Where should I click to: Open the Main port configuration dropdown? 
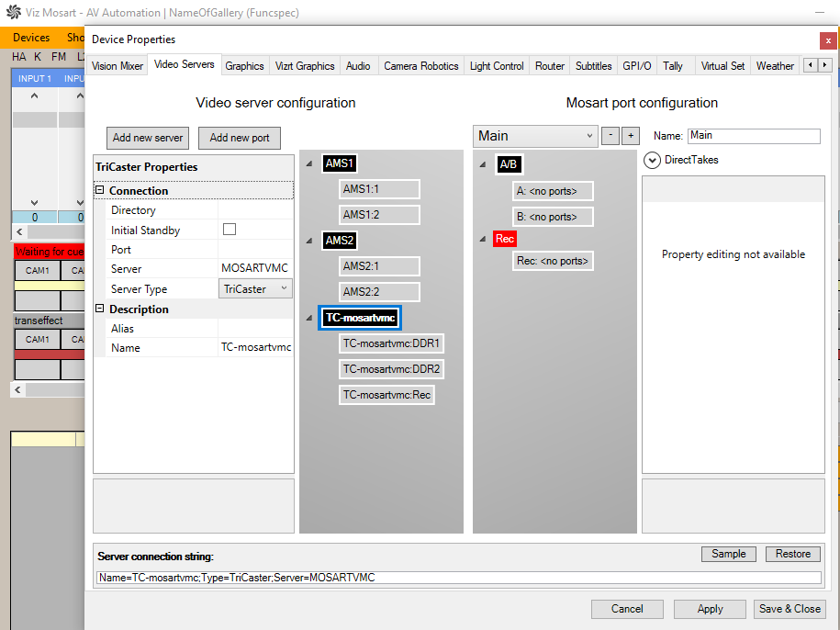(536, 136)
